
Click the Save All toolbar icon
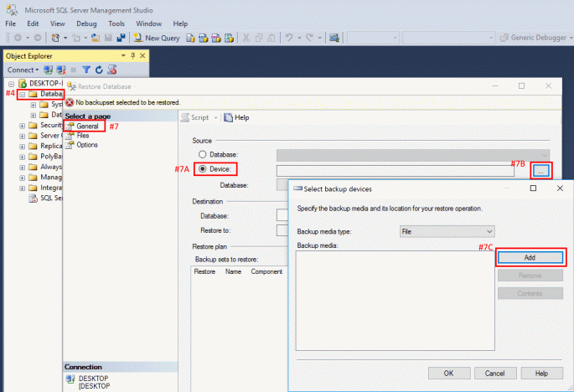[120, 38]
